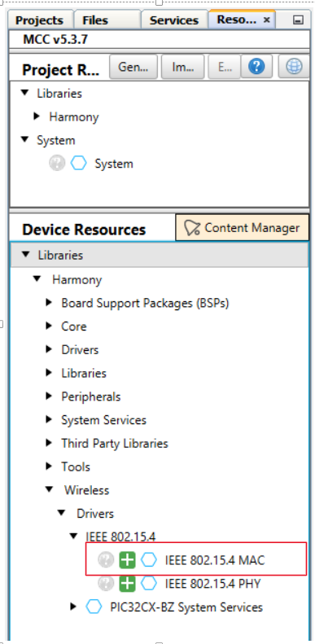Open the Files tab
Viewport: 315px width, 644px height.
[95, 20]
